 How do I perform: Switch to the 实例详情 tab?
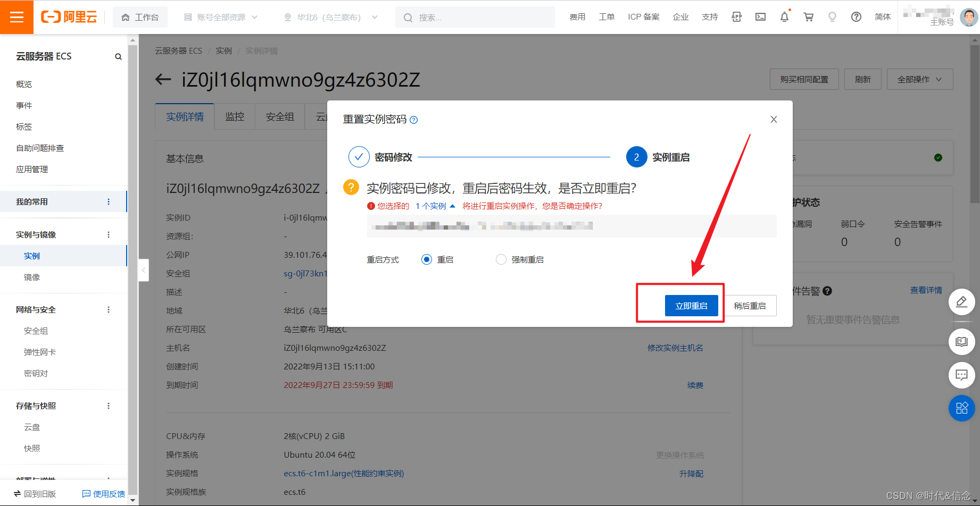(x=185, y=117)
